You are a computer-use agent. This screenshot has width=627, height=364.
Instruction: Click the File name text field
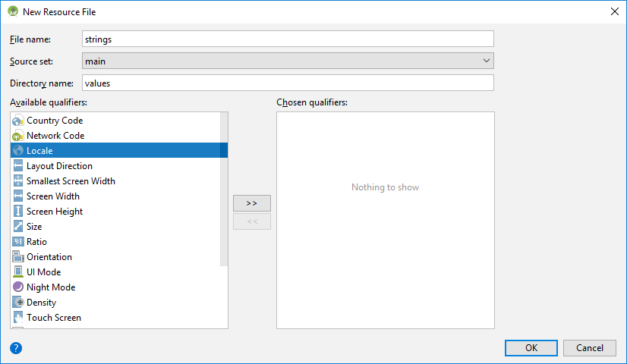(x=288, y=39)
